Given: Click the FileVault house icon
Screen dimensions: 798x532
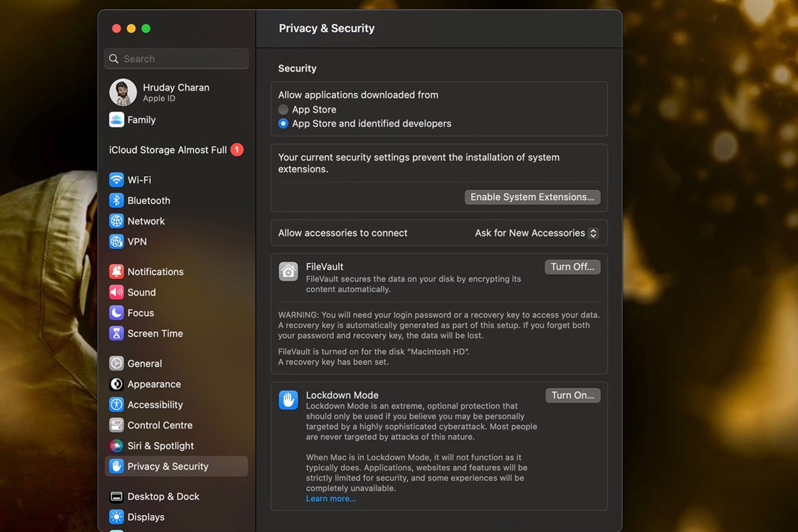Looking at the screenshot, I should click(x=288, y=271).
